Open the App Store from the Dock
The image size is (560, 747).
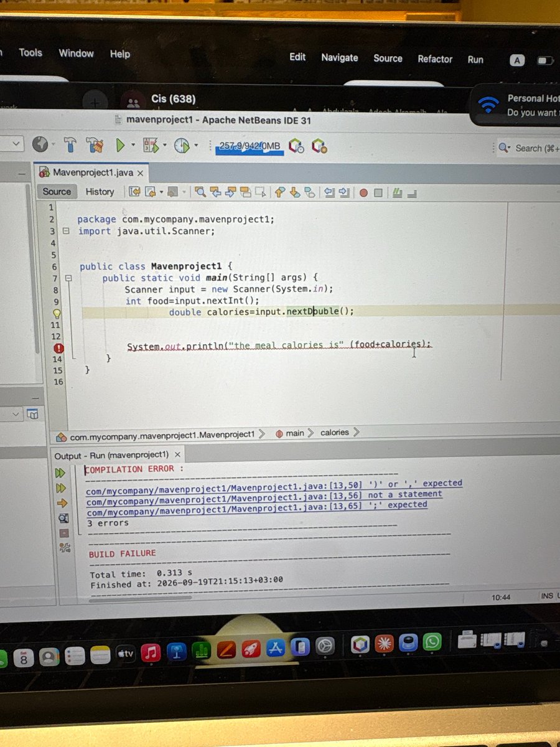point(275,648)
